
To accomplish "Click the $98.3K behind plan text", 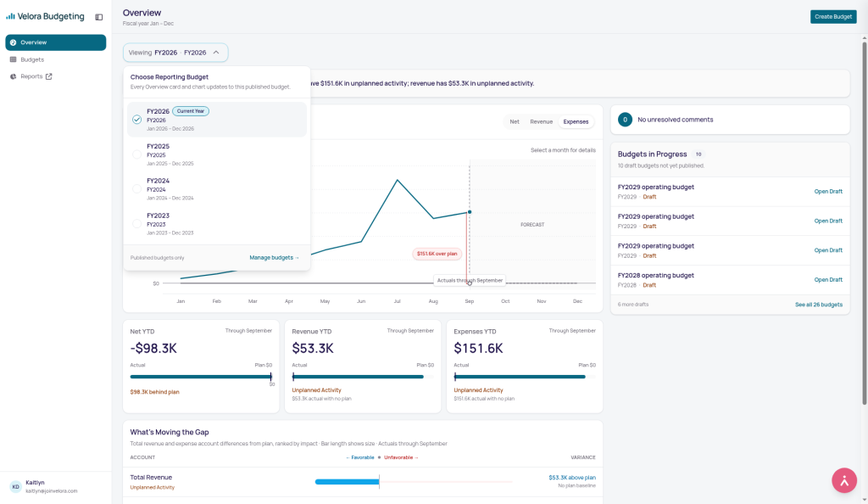I will tap(154, 392).
